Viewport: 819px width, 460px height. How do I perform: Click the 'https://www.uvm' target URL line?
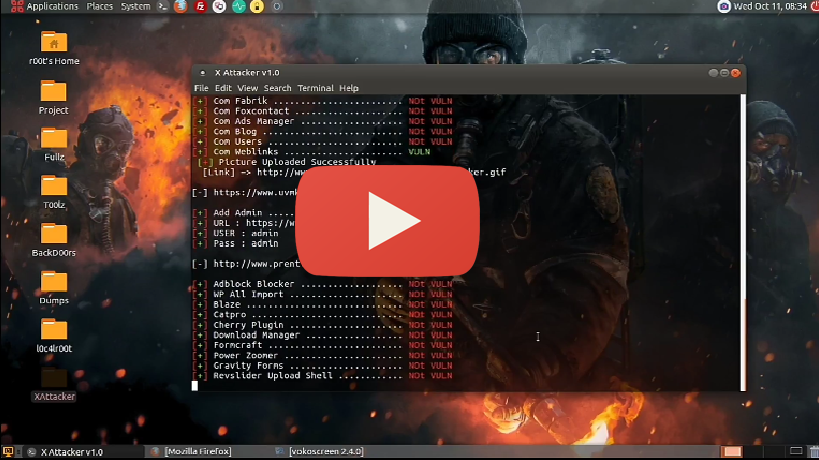coord(244,193)
